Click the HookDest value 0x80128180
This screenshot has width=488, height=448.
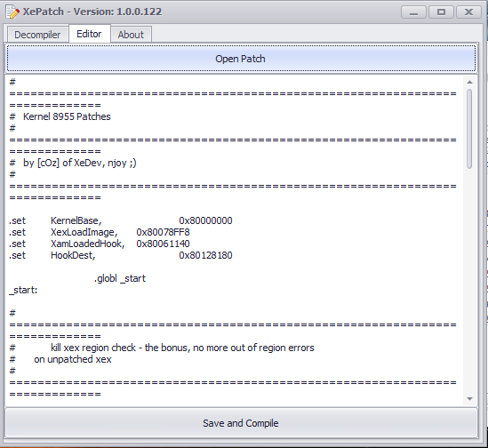(205, 255)
